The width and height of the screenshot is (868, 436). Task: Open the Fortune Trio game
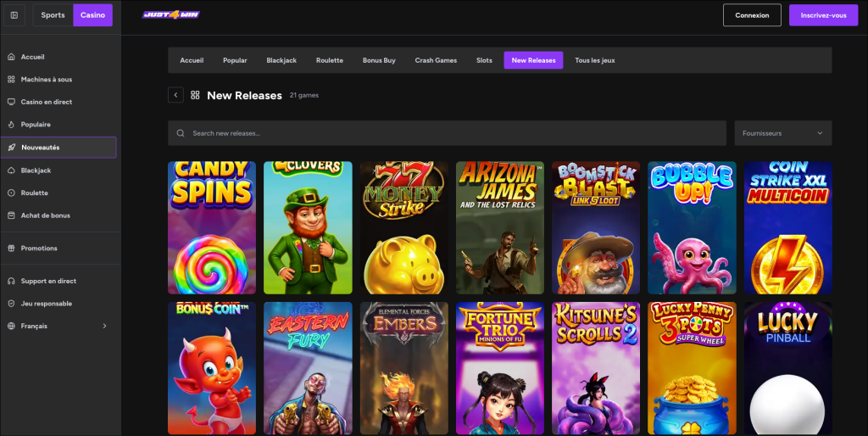click(500, 368)
